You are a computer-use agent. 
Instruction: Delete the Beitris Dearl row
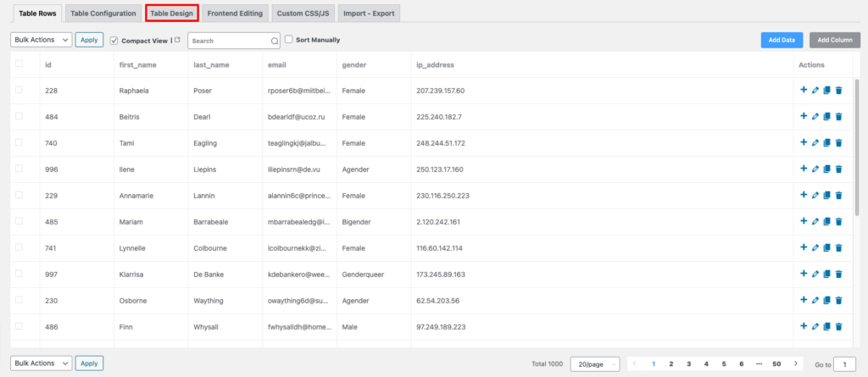838,116
